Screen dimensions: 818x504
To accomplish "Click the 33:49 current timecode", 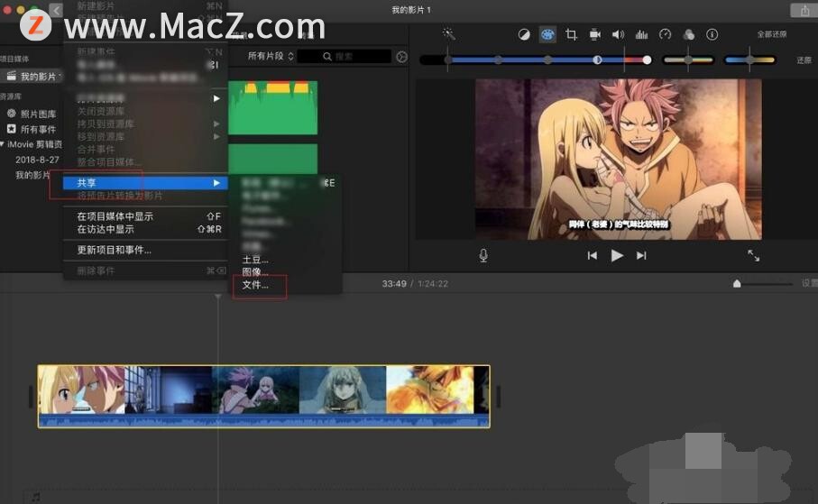I will click(394, 284).
